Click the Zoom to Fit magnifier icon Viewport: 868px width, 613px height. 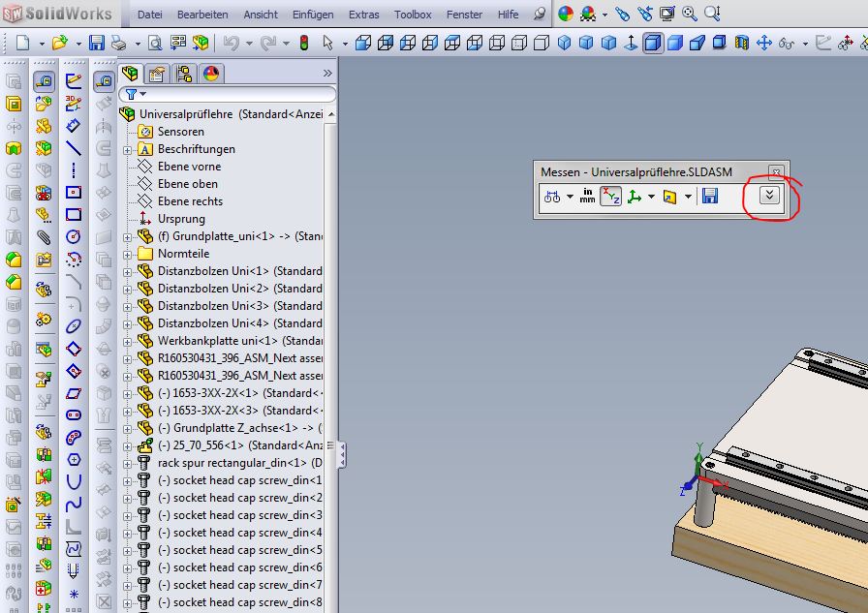[x=690, y=14]
